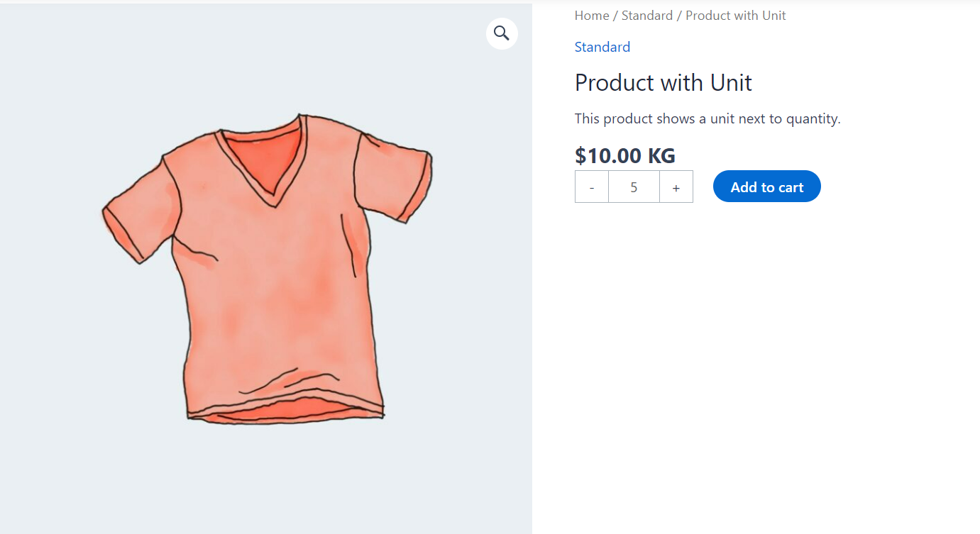Click the quantity input field showing 5
The width and height of the screenshot is (980, 534).
634,186
